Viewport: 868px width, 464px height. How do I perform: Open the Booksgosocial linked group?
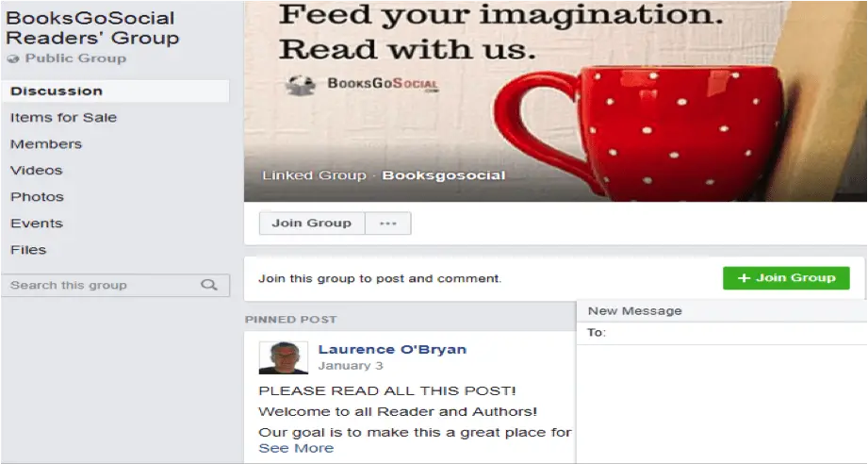(443, 175)
